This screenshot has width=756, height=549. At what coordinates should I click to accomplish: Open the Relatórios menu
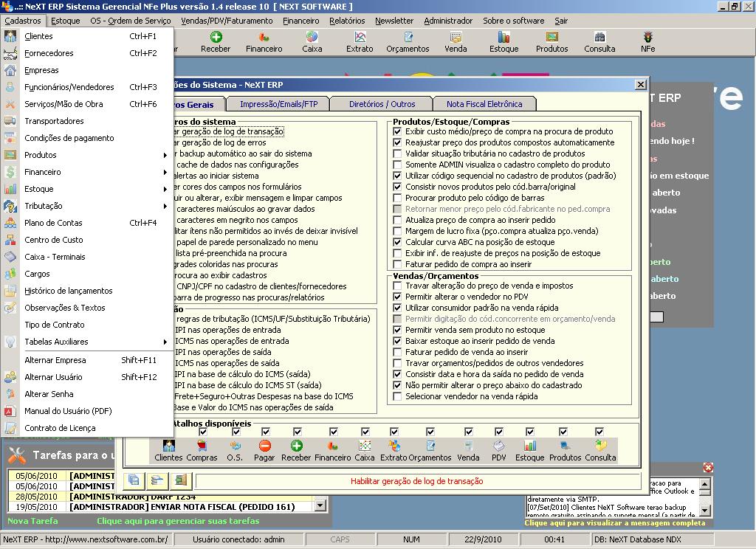[x=346, y=21]
